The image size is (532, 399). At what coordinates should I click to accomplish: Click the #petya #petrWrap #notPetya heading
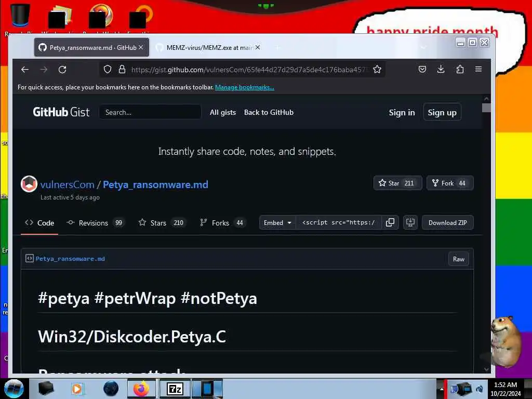[148, 298]
